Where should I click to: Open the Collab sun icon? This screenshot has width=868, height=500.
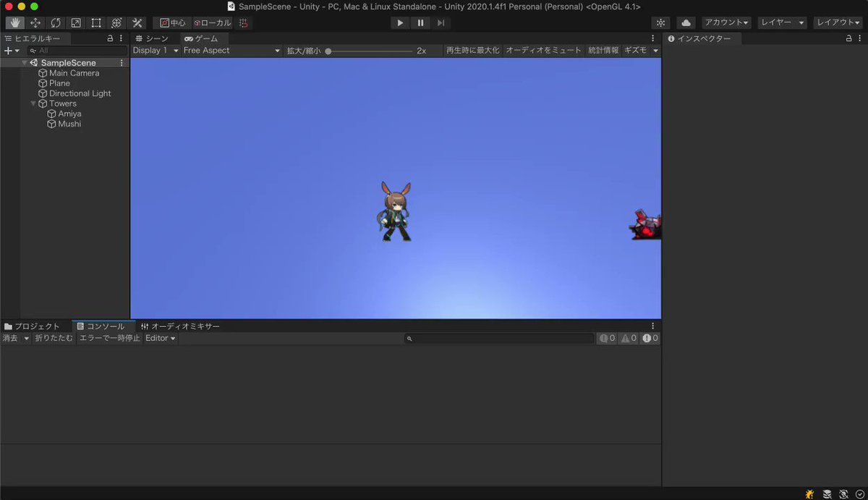pos(661,22)
